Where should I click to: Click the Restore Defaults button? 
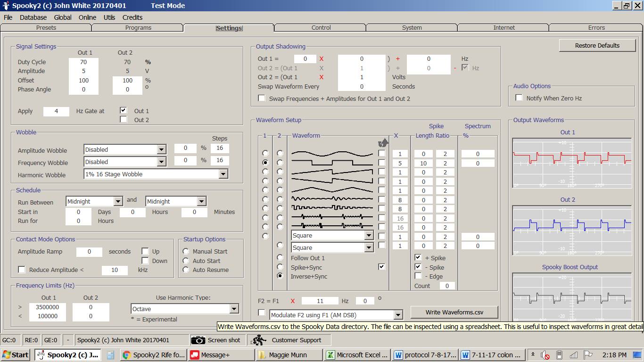pyautogui.click(x=597, y=45)
